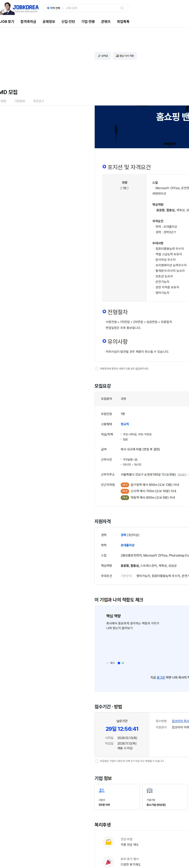The width and height of the screenshot is (189, 868).
Task: Click the 초대졸이상 education link
Action: click(127, 545)
